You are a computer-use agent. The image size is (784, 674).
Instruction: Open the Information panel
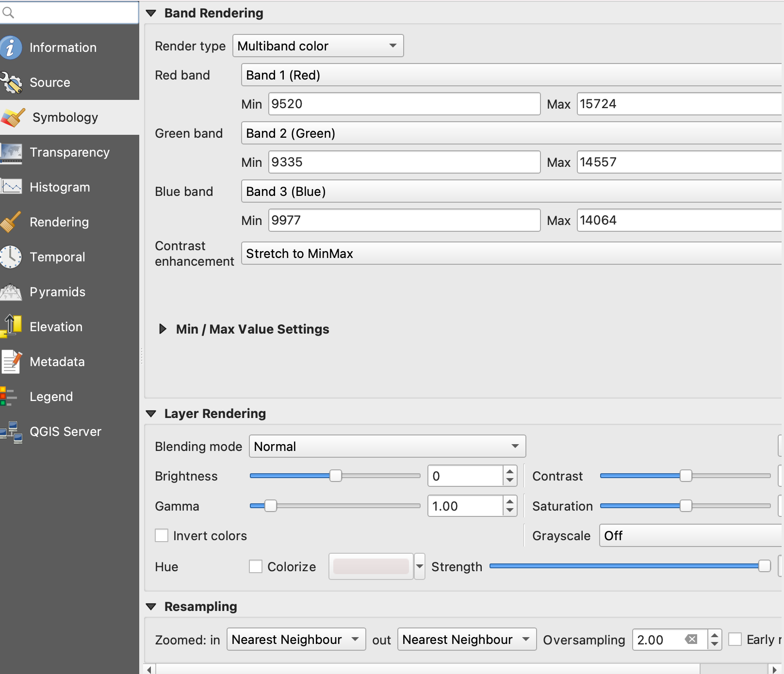click(x=63, y=47)
